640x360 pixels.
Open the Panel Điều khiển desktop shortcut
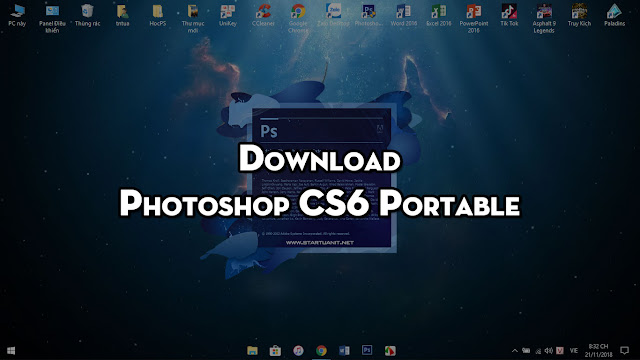52,19
